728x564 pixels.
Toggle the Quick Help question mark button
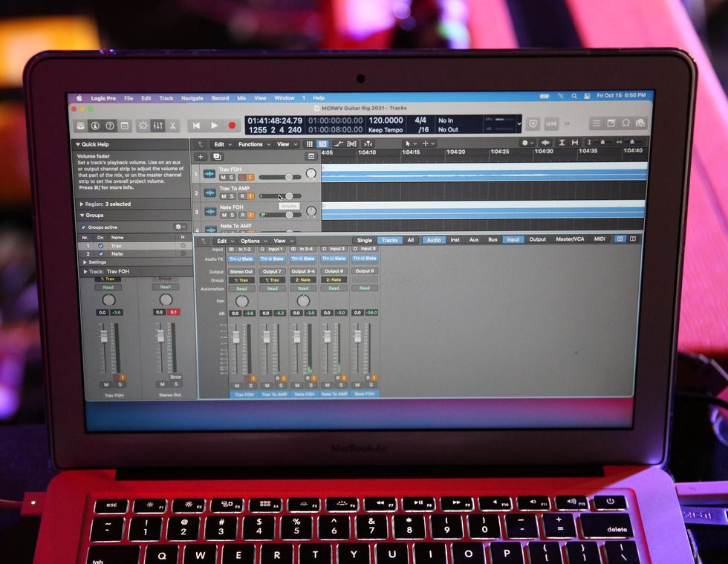pos(110,126)
